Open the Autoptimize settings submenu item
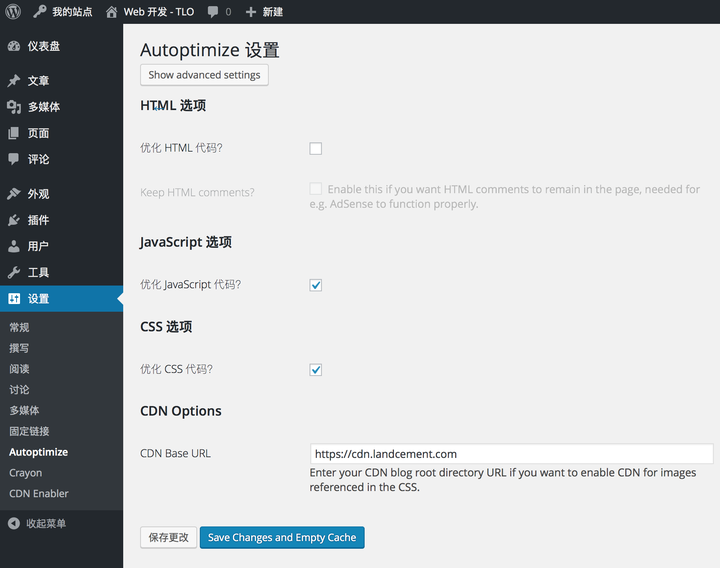This screenshot has width=720, height=568. coord(39,452)
